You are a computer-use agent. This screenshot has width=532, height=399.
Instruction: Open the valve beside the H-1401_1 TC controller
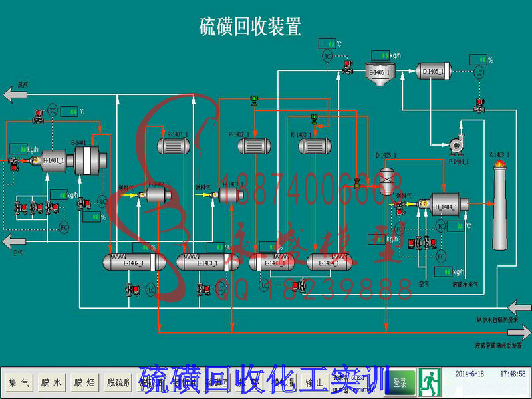38,116
